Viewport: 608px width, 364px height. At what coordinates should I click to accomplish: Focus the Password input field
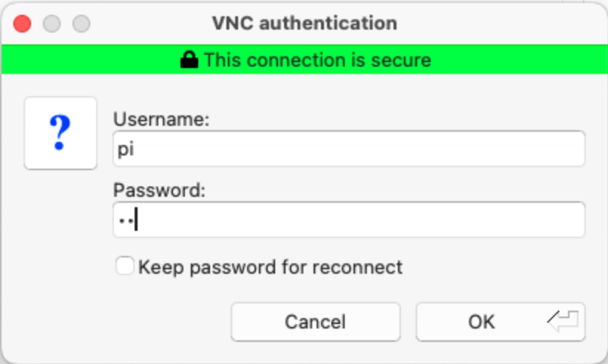(349, 220)
